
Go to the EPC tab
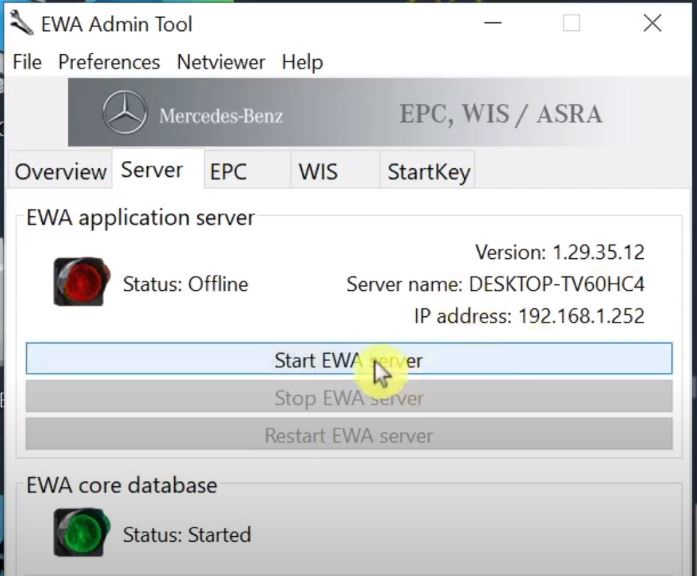pos(247,171)
